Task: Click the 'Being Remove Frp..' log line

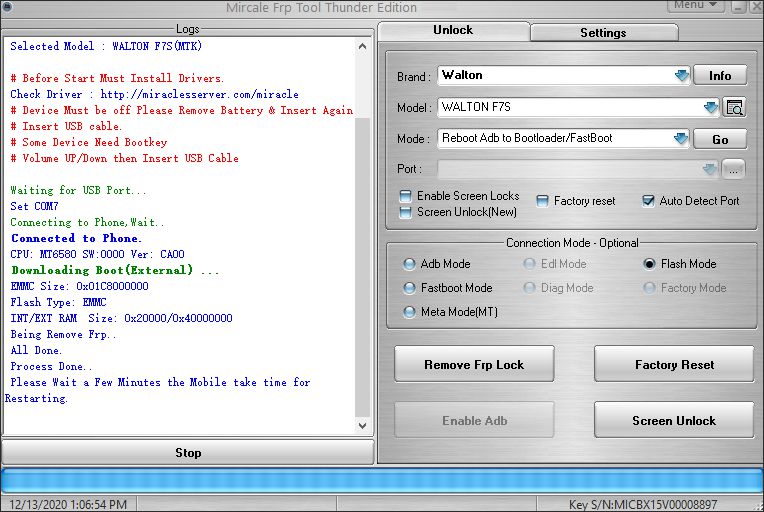Action: (63, 335)
